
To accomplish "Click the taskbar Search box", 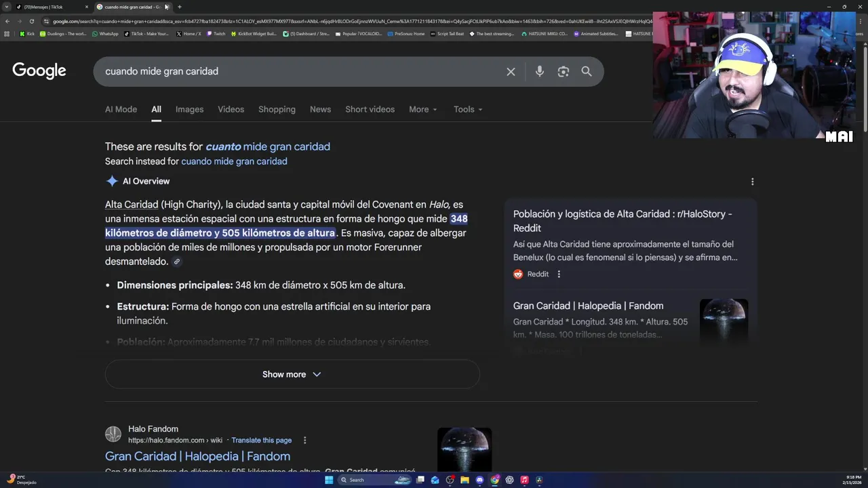I will (x=374, y=480).
